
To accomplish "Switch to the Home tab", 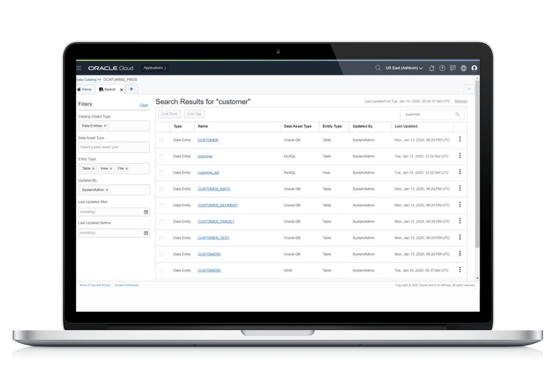I will (x=84, y=89).
